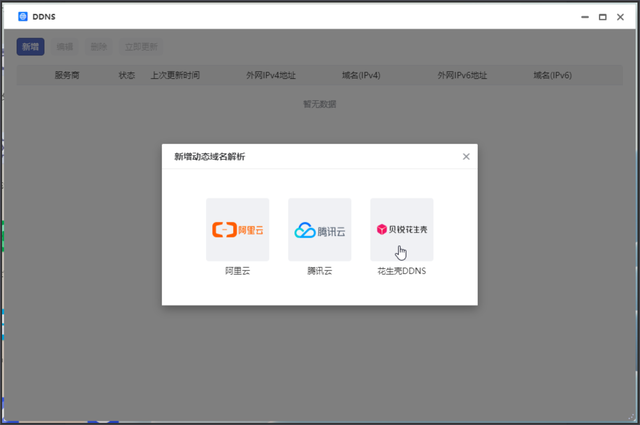
Task: Minimize the DDNS window
Action: click(585, 17)
